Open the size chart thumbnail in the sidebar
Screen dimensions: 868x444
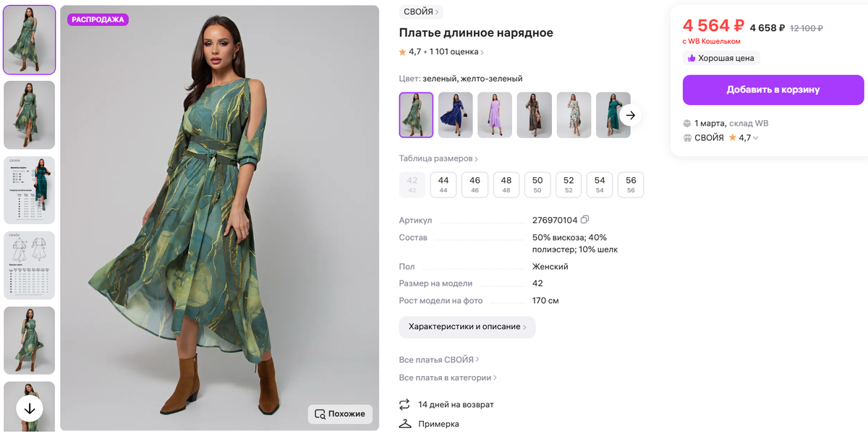[29, 190]
